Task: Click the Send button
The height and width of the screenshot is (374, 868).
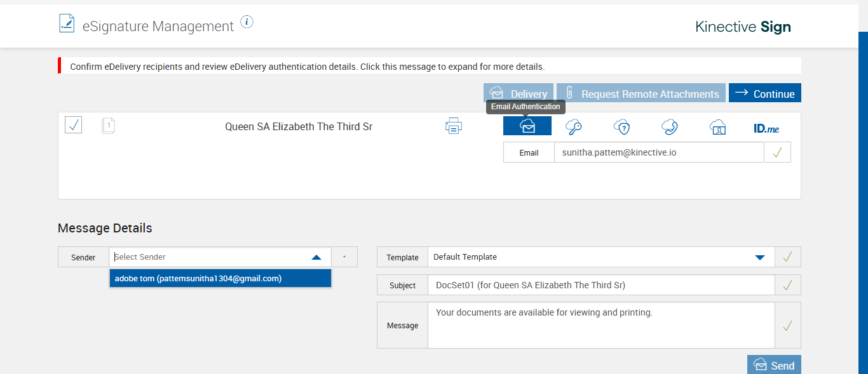Action: point(774,365)
